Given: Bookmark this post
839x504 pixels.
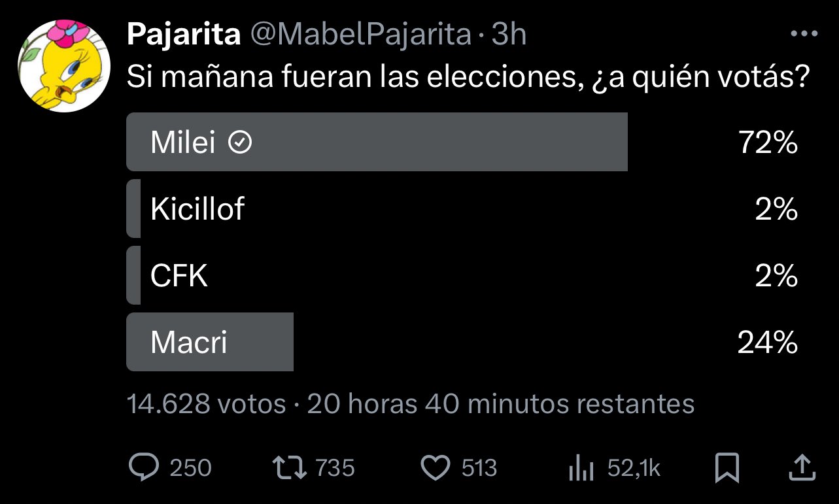Looking at the screenshot, I should tap(727, 467).
